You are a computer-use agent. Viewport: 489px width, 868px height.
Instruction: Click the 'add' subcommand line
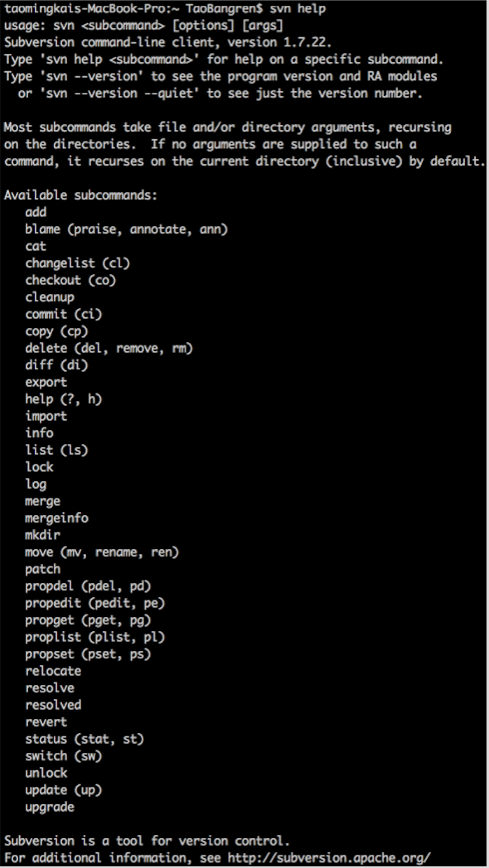coord(36,212)
